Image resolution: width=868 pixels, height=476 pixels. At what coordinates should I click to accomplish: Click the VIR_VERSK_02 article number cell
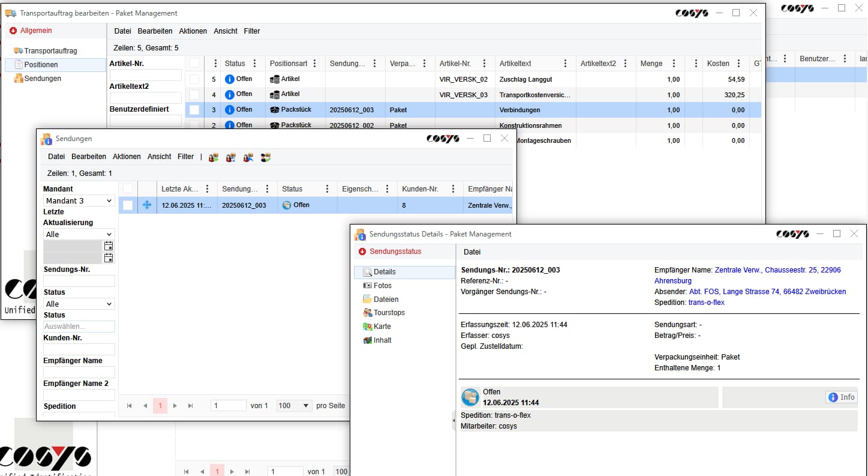tap(465, 79)
